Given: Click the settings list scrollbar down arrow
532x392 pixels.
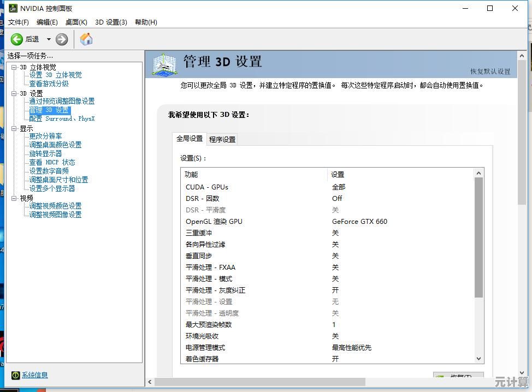Looking at the screenshot, I should (478, 358).
